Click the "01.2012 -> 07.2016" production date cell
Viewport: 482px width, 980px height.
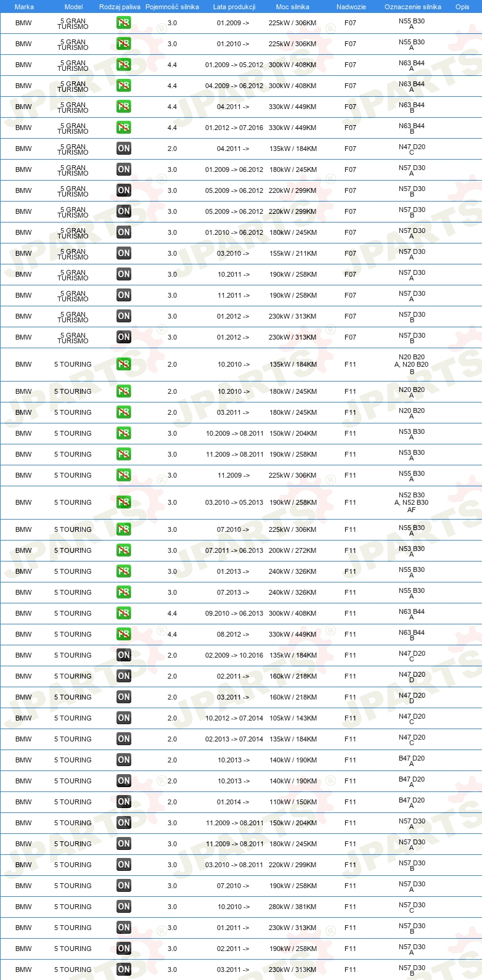tap(234, 128)
